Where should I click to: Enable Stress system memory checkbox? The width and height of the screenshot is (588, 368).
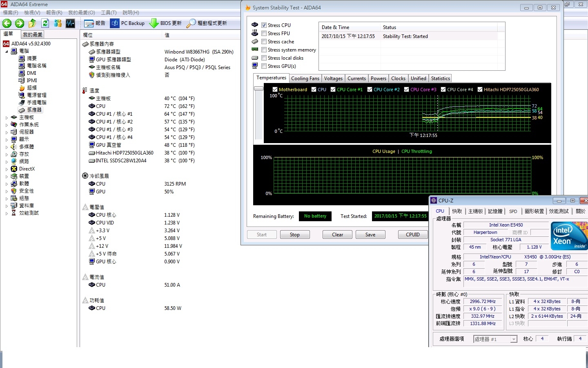[264, 50]
